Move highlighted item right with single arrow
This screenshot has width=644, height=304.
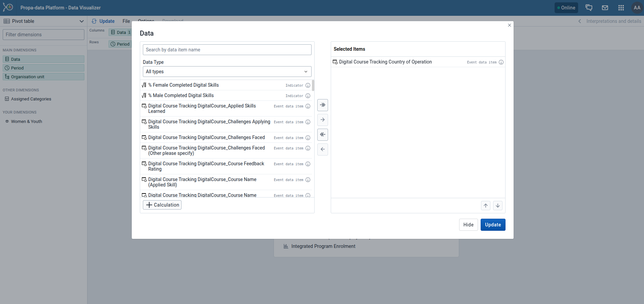click(322, 120)
